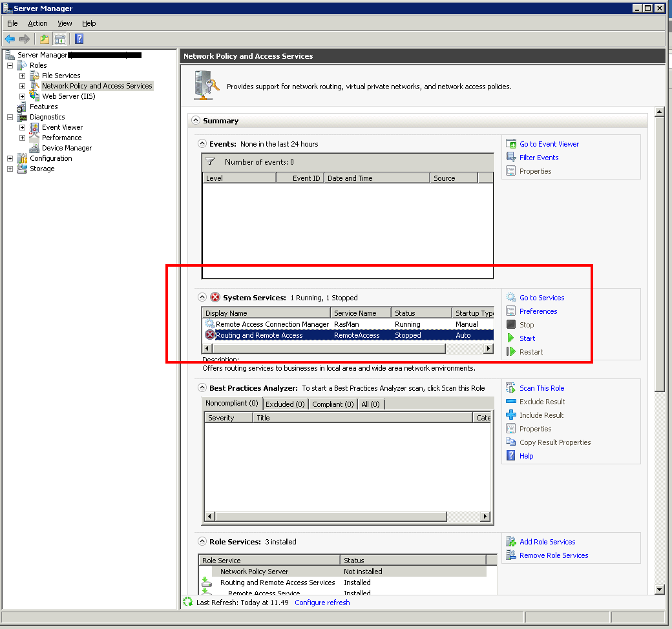Switch to the Excluded (0) tab
672x629 pixels.
[x=285, y=404]
